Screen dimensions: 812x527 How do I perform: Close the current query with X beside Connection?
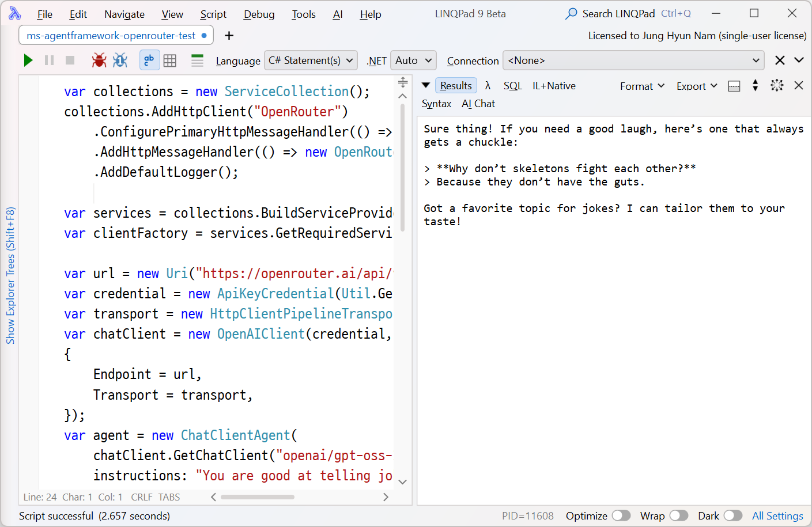click(780, 60)
